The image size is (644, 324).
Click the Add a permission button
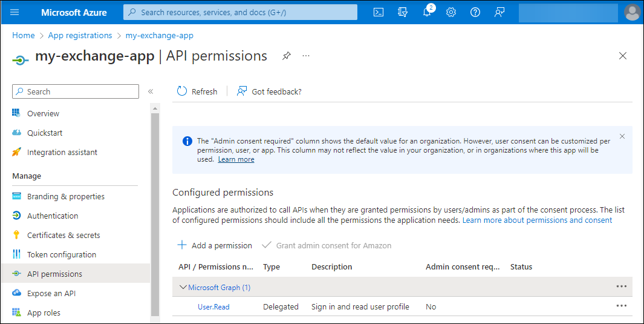click(215, 245)
